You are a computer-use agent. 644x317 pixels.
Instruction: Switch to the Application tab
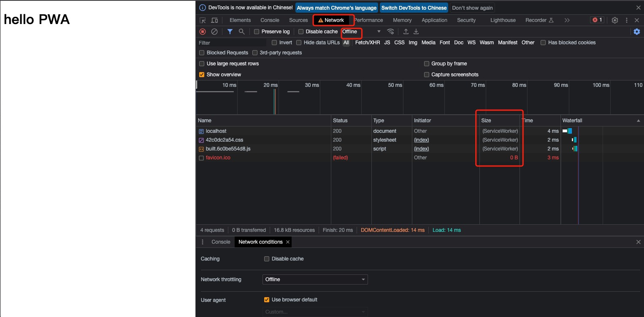tap(434, 20)
